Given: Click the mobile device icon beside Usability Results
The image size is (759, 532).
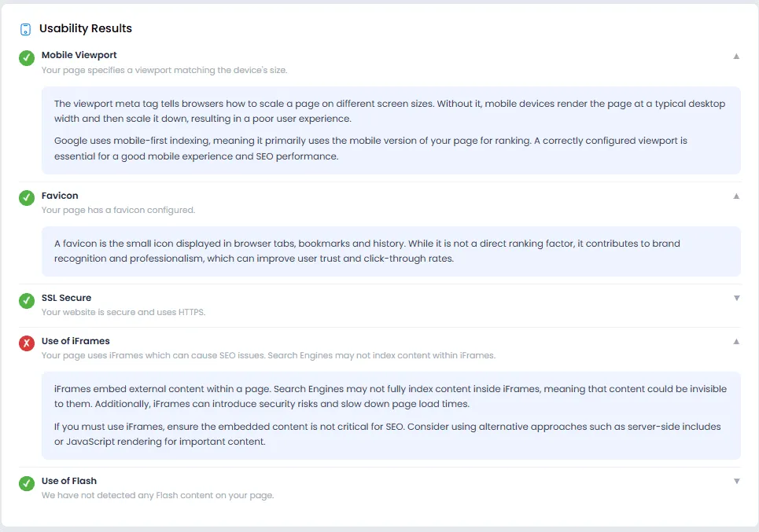Looking at the screenshot, I should click(x=25, y=29).
